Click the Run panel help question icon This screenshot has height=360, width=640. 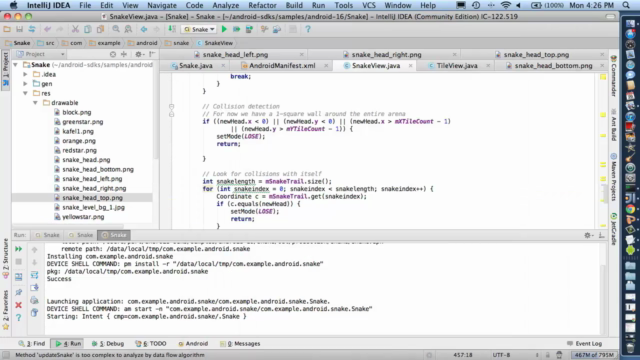coord(18,318)
